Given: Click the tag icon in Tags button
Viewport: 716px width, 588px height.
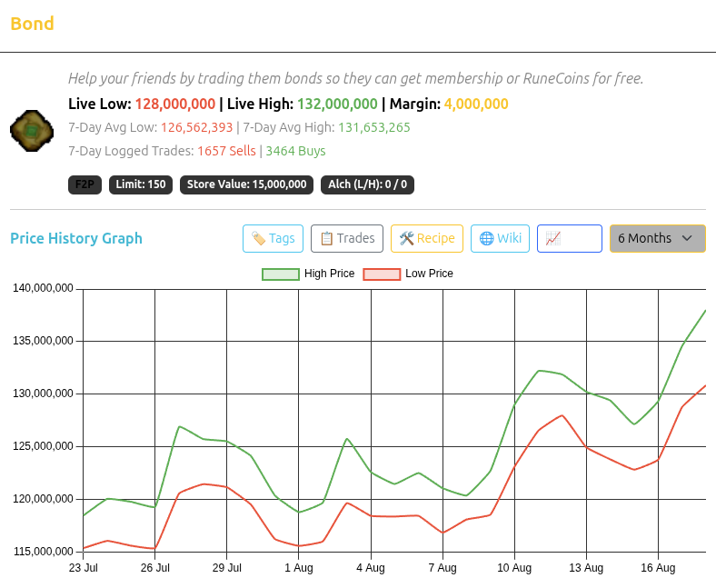Looking at the screenshot, I should tap(258, 238).
